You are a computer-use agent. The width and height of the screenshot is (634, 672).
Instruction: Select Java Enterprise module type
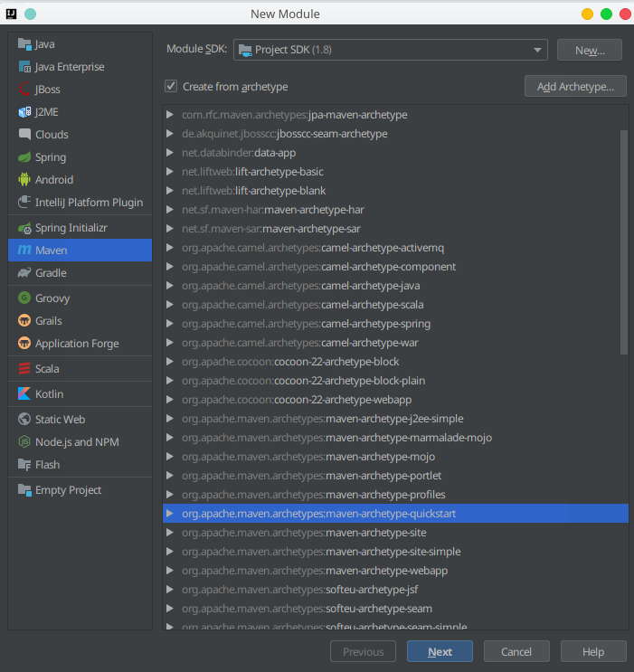pyautogui.click(x=70, y=67)
